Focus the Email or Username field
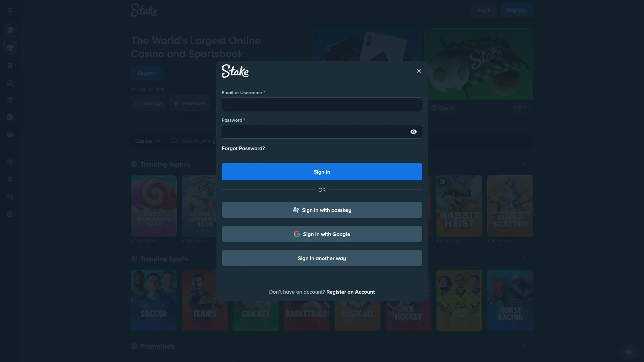The width and height of the screenshot is (644, 362). click(x=322, y=104)
